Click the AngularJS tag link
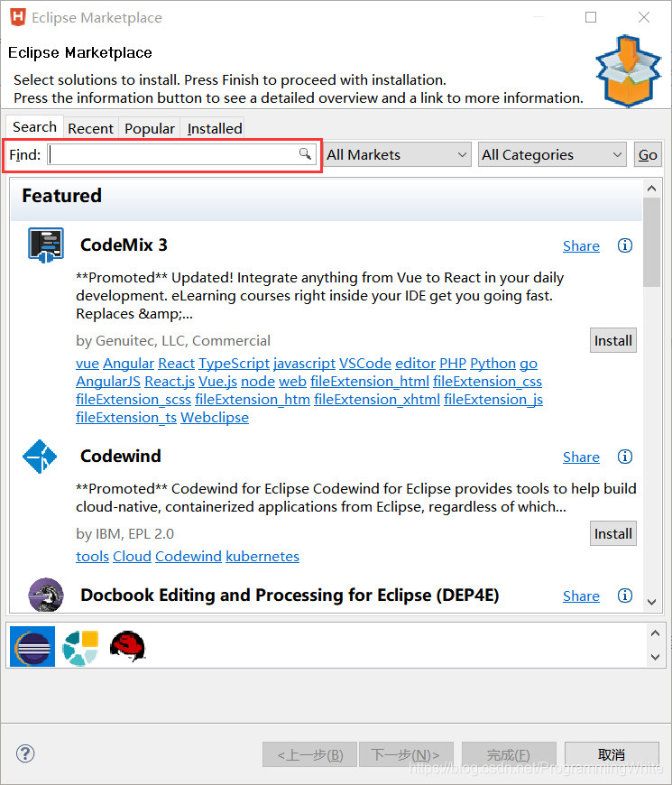This screenshot has width=672, height=785. tap(108, 382)
